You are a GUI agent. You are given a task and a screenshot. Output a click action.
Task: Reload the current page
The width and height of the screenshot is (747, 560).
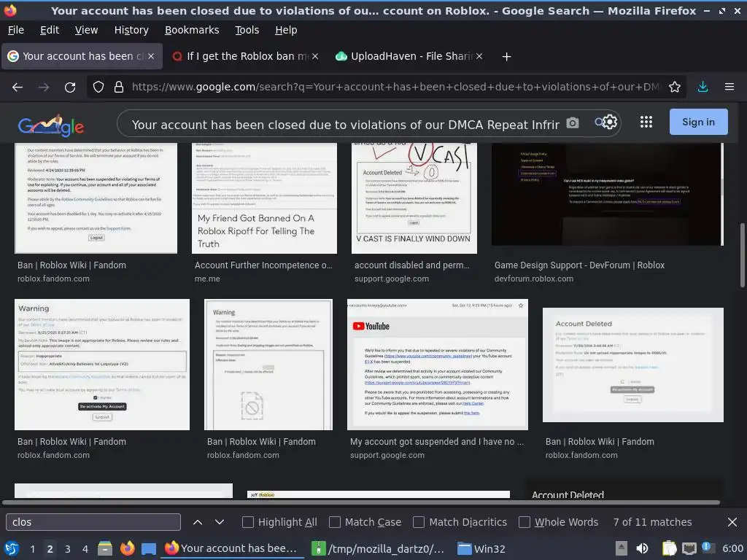[x=70, y=87]
